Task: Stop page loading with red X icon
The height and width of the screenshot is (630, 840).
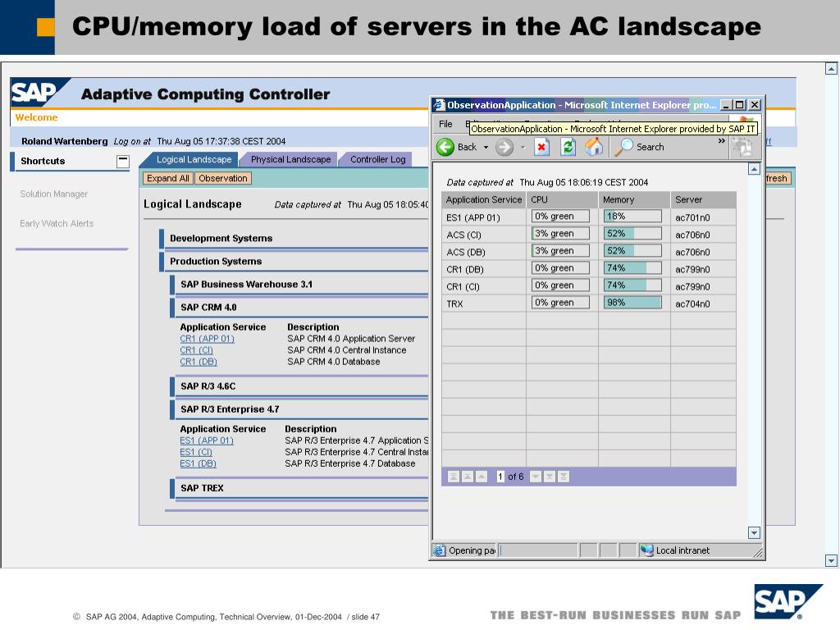Action: tap(541, 147)
